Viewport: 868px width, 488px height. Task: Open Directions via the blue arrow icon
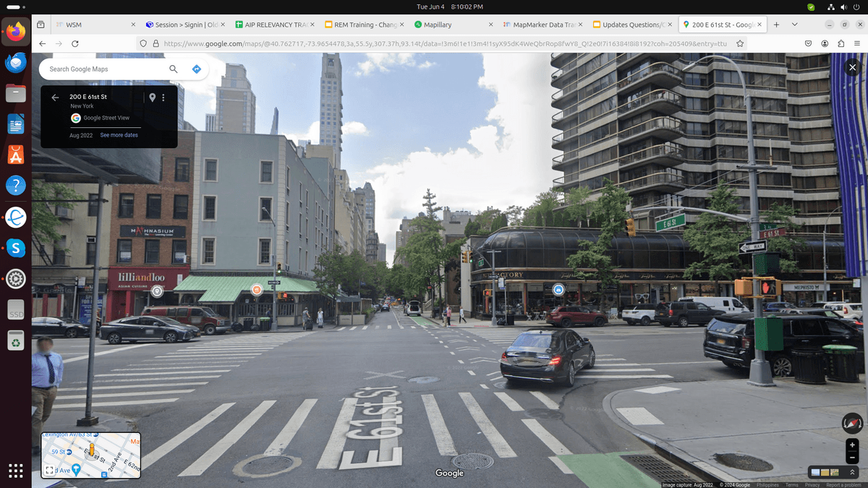click(196, 69)
